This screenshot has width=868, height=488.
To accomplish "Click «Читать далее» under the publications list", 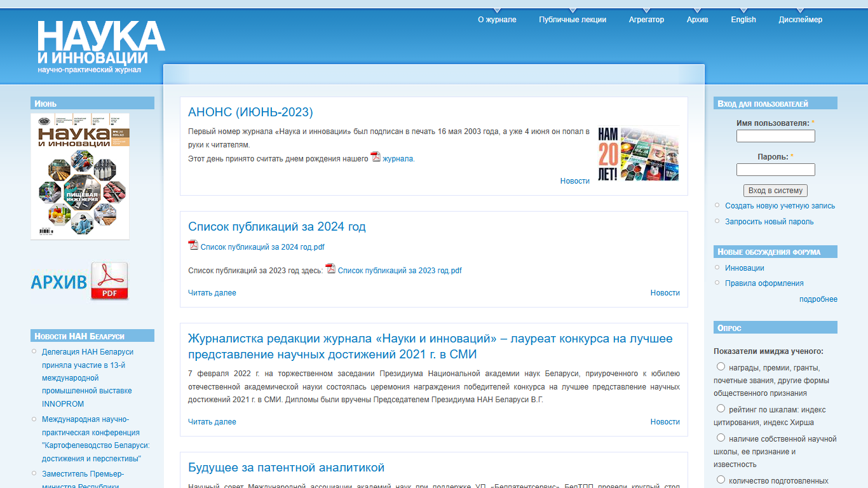I will 212,293.
